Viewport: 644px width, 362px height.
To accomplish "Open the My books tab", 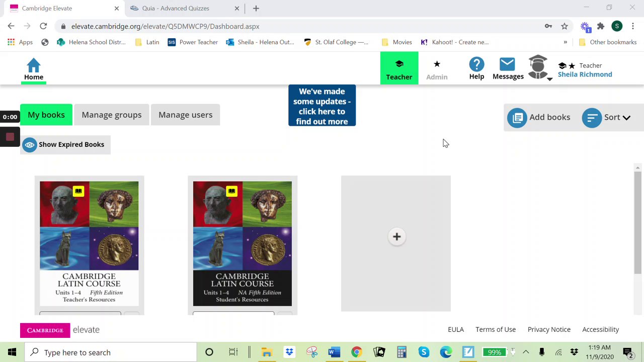I will 46,115.
